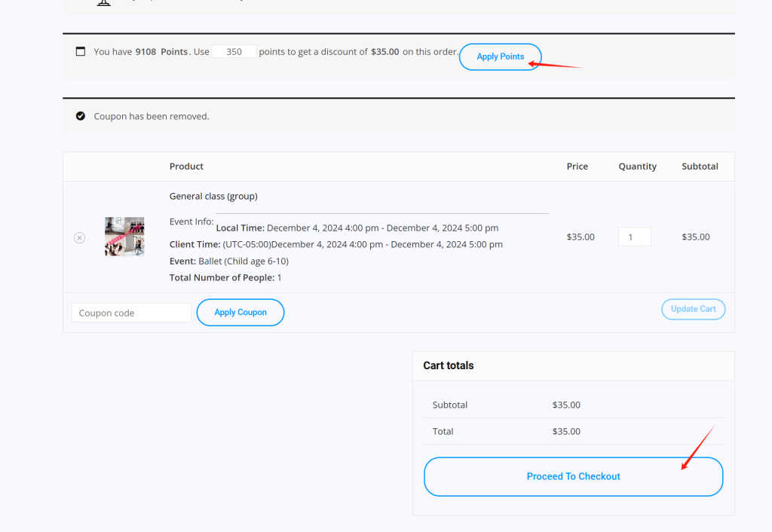This screenshot has width=772, height=532.
Task: Click the Total row amount in cart totals
Action: pos(566,432)
